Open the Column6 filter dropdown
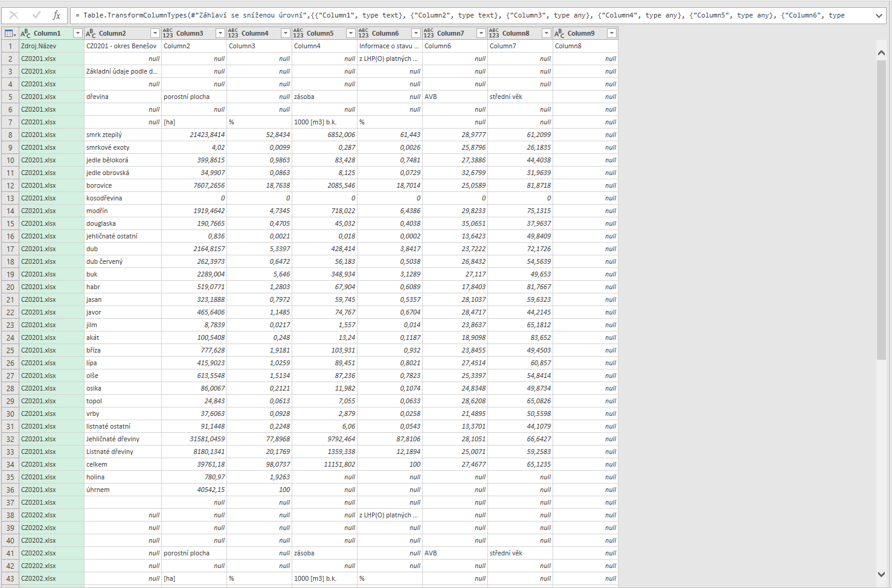892x588 pixels. click(416, 33)
